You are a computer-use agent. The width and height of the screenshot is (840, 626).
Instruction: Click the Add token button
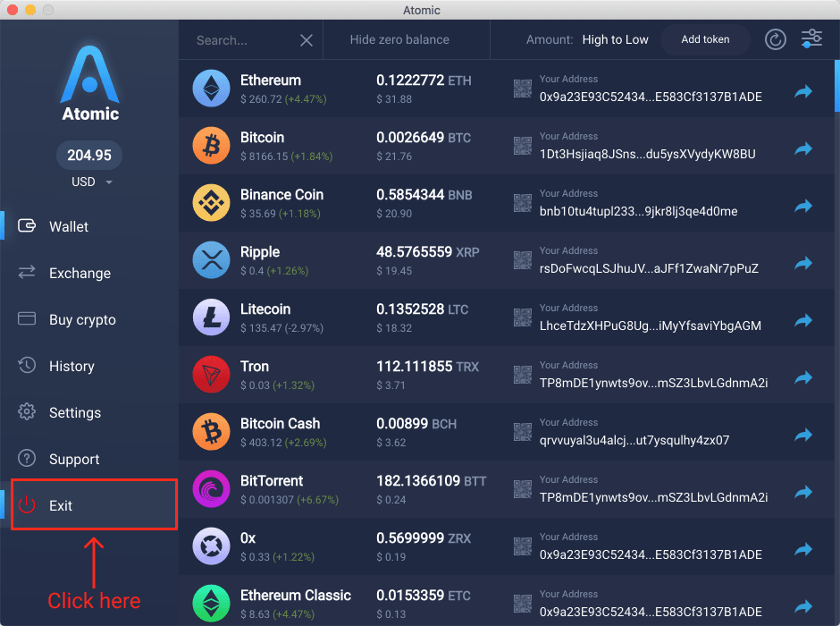pyautogui.click(x=705, y=39)
